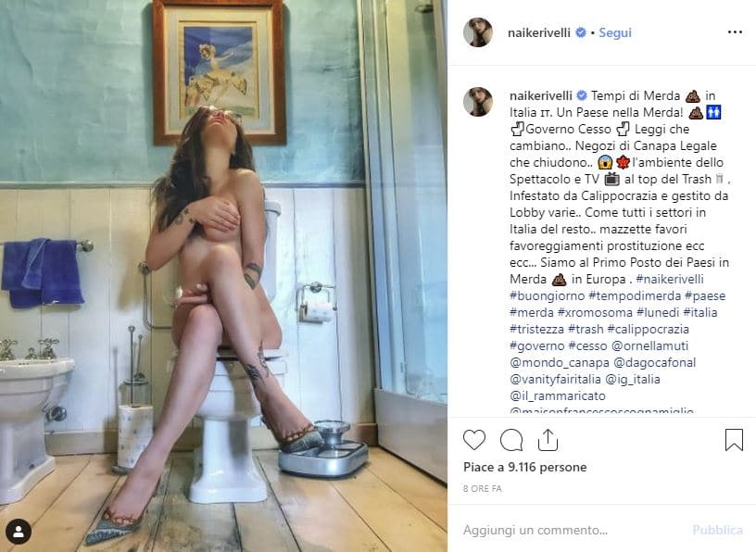Open the #tempodimerda hashtag
This screenshot has width=756, height=552.
tap(635, 295)
